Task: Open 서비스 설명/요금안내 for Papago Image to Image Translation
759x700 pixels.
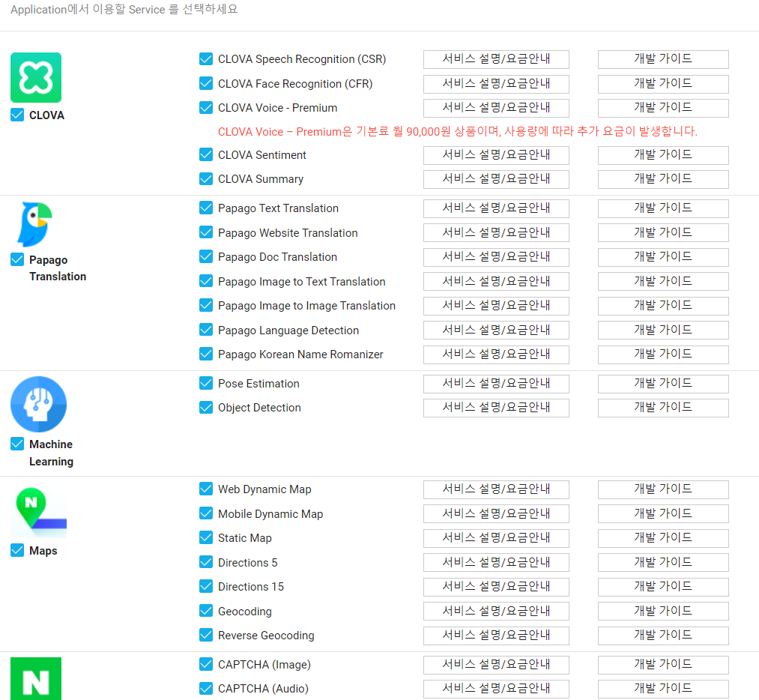Action: click(x=496, y=306)
